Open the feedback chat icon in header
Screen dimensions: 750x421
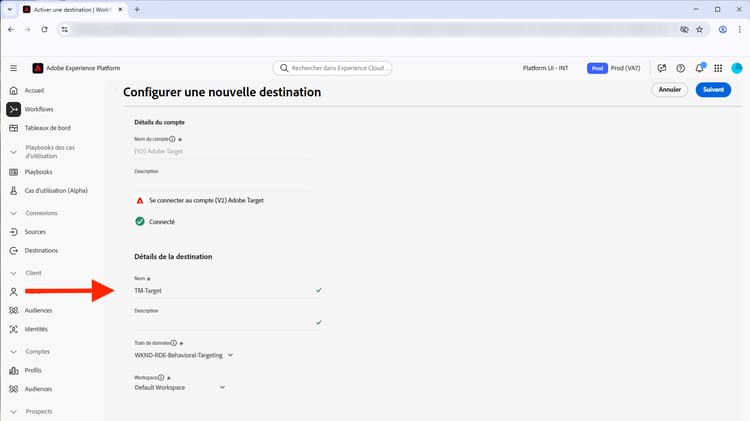click(x=662, y=68)
